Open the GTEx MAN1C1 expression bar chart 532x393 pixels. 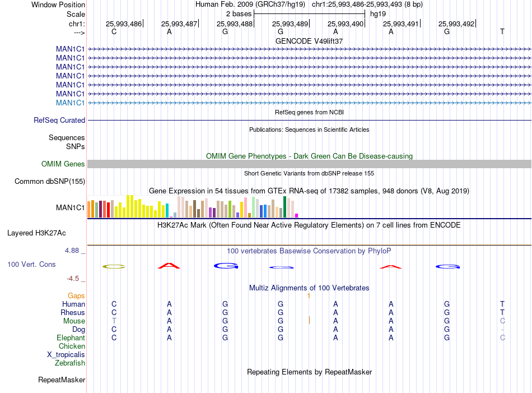coord(193,206)
